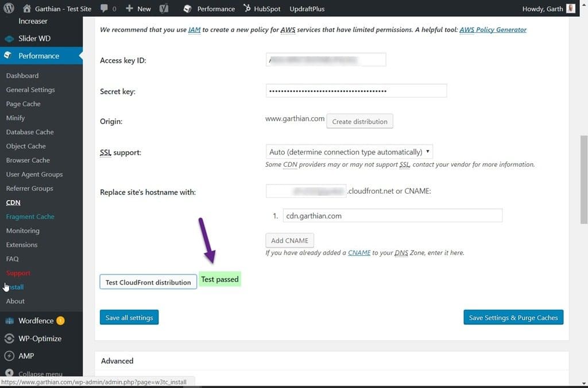This screenshot has height=388, width=588.
Task: Click Test CloudFront distribution button
Action: click(x=148, y=282)
